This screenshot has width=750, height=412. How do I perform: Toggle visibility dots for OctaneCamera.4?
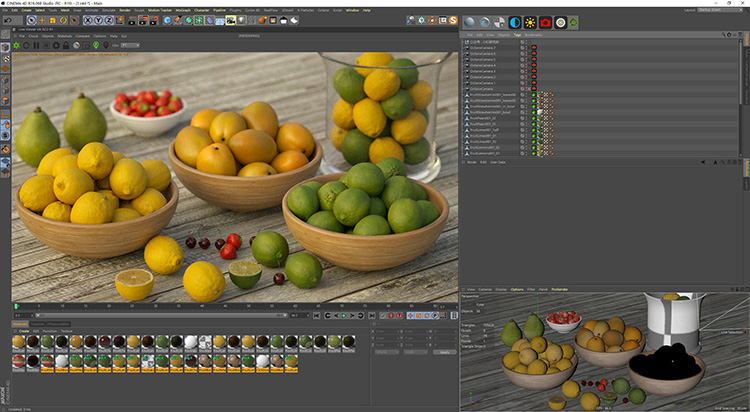click(526, 66)
